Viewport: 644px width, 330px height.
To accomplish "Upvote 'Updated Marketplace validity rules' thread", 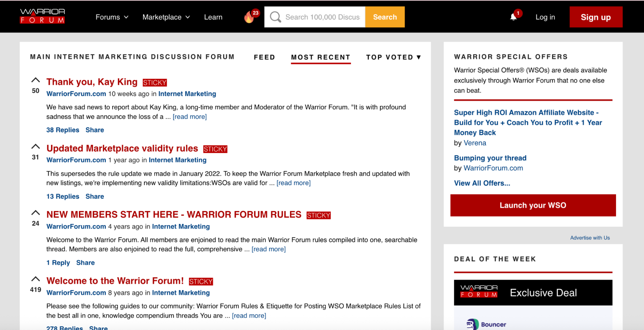I will click(35, 147).
